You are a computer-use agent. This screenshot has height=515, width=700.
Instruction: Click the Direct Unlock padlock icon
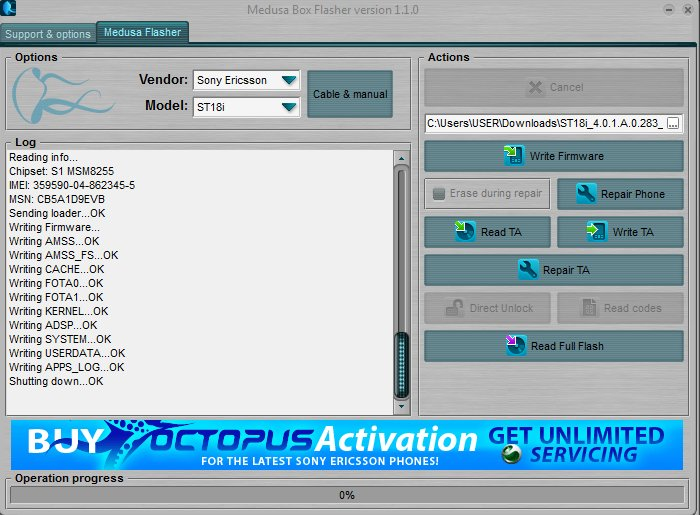(x=455, y=308)
